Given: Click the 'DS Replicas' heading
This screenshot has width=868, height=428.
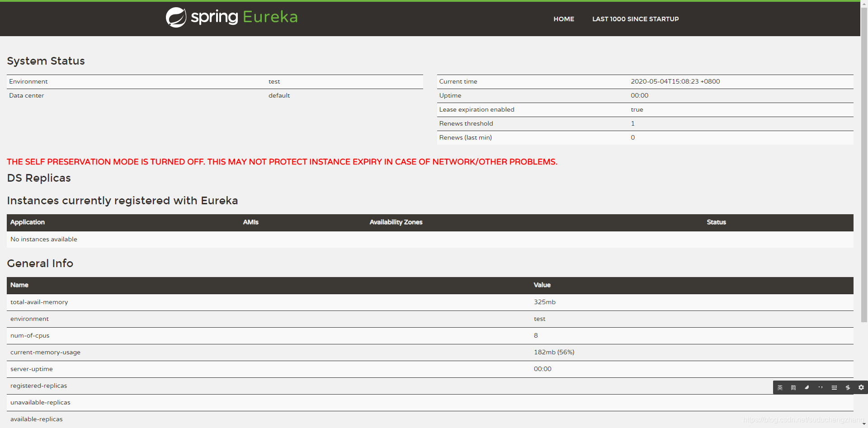Looking at the screenshot, I should [x=39, y=178].
